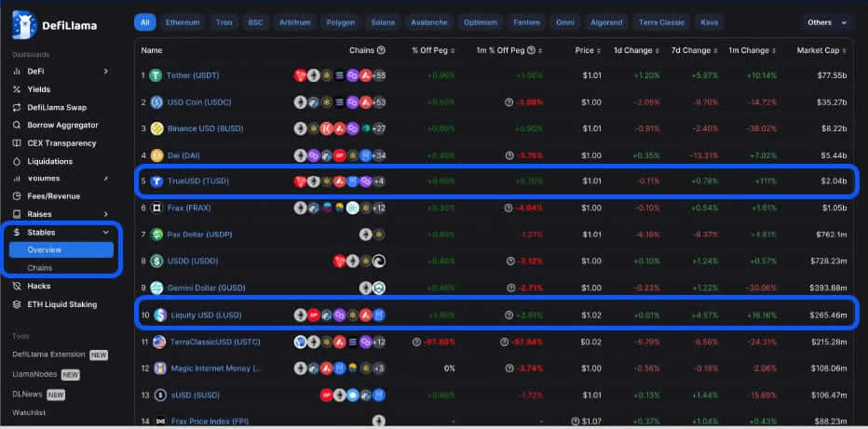Select the Ethereum chain filter tab
Screen dimensions: 868x429
point(183,22)
